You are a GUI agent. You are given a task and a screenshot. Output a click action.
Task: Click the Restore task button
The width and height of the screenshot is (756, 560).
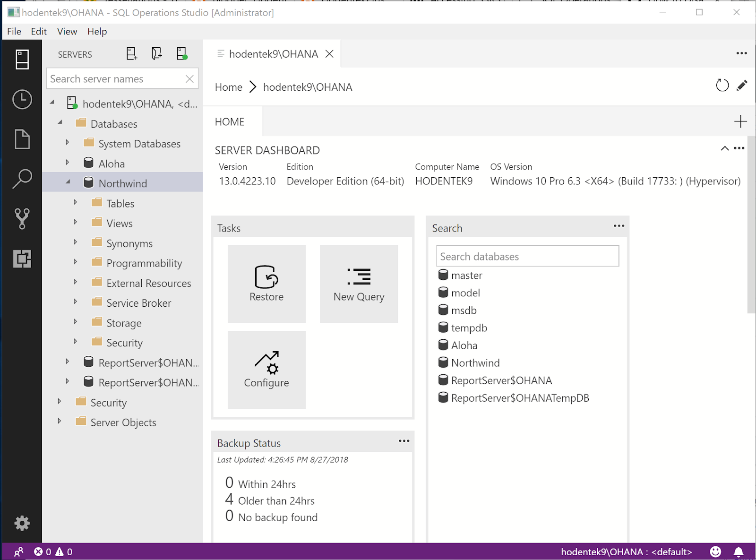[x=266, y=284]
